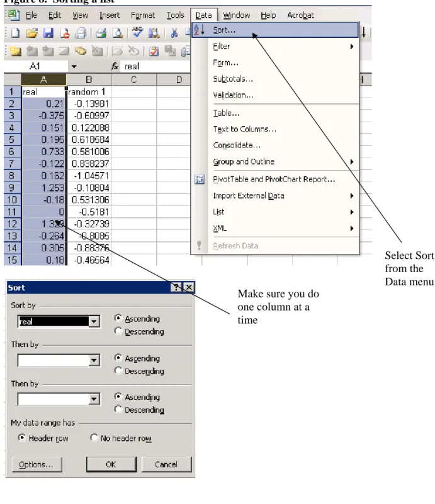The width and height of the screenshot is (435, 504).
Task: Select row 7 header
Action: tap(12, 164)
